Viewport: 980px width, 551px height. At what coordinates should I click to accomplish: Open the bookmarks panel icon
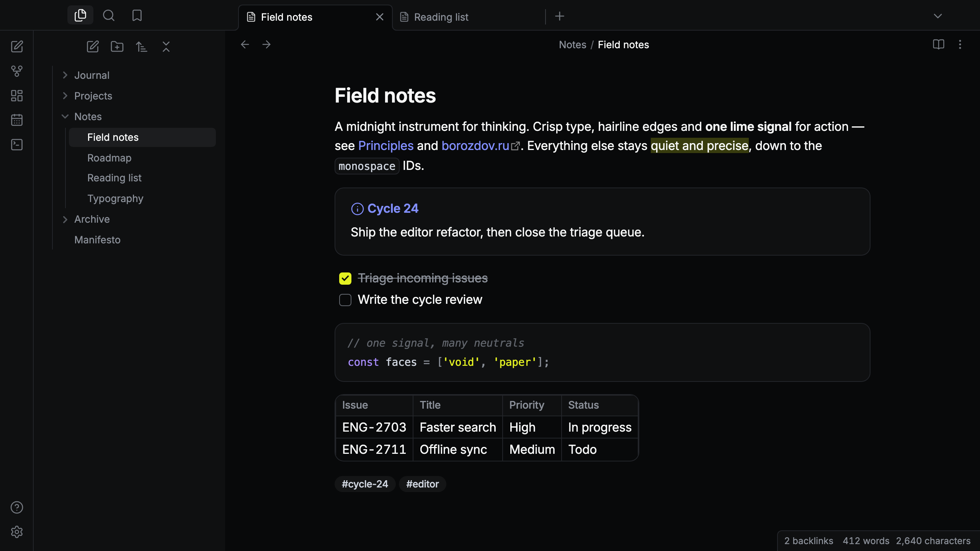pyautogui.click(x=137, y=15)
